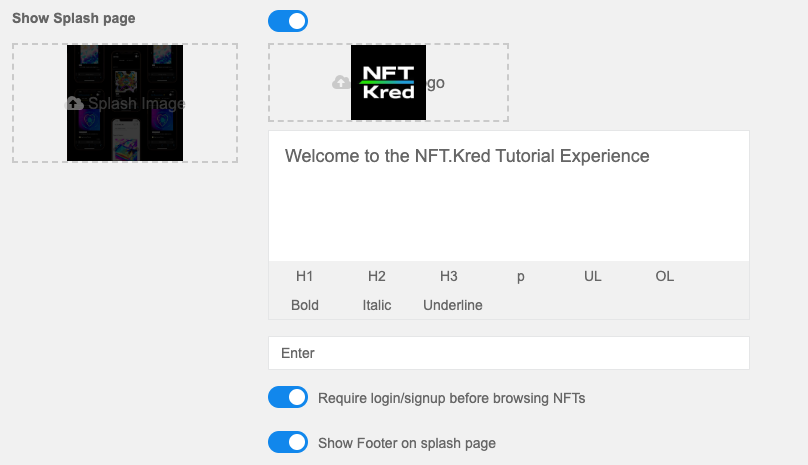
Task: Apply Italic formatting
Action: 377,305
